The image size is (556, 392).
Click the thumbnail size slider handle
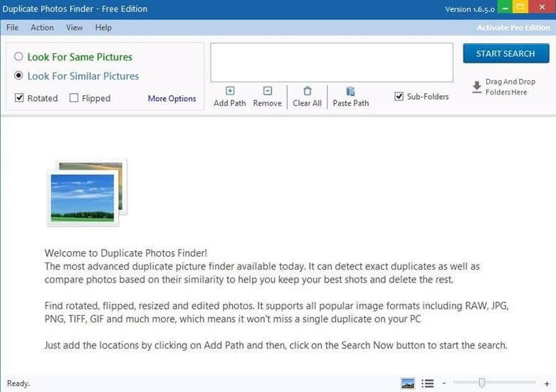click(x=482, y=383)
